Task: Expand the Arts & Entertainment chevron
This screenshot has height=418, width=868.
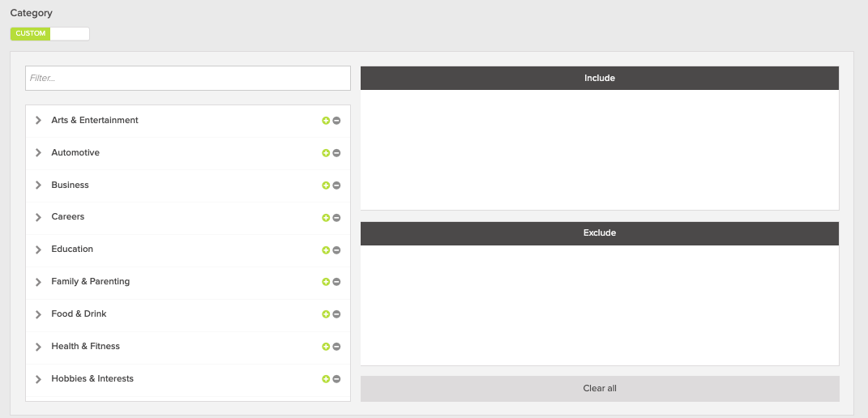Action: pos(38,120)
